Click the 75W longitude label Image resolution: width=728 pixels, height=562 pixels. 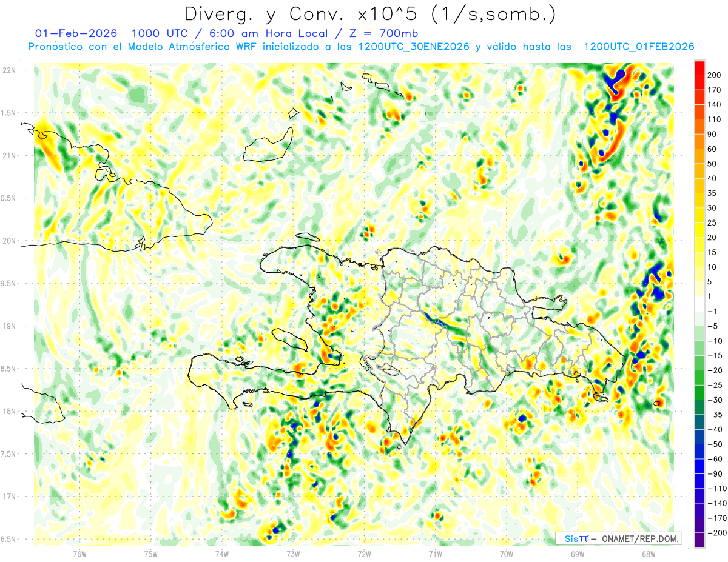click(x=151, y=554)
